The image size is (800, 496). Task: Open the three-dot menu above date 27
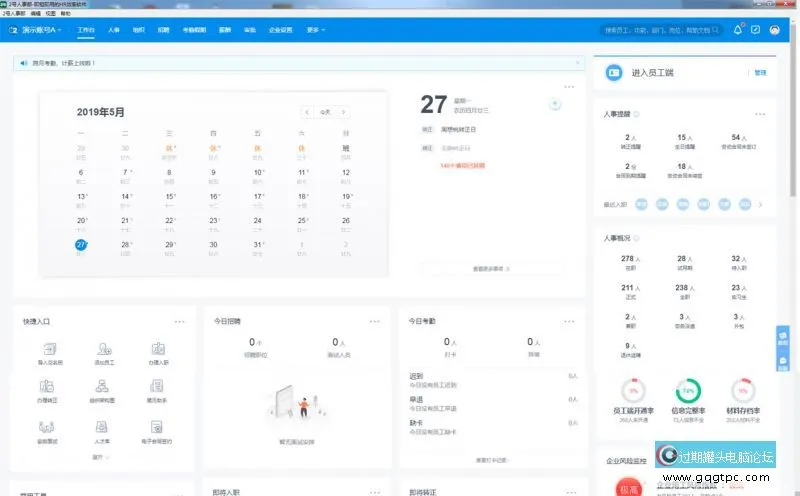[x=569, y=87]
